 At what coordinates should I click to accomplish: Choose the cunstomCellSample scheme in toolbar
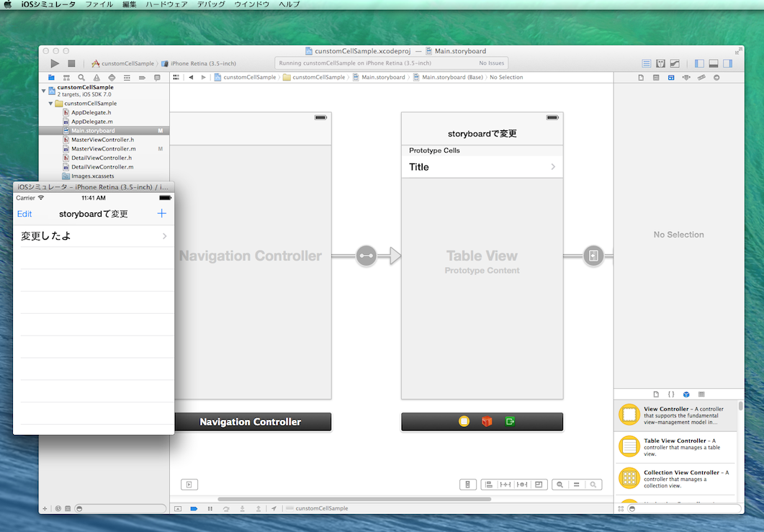tap(122, 63)
